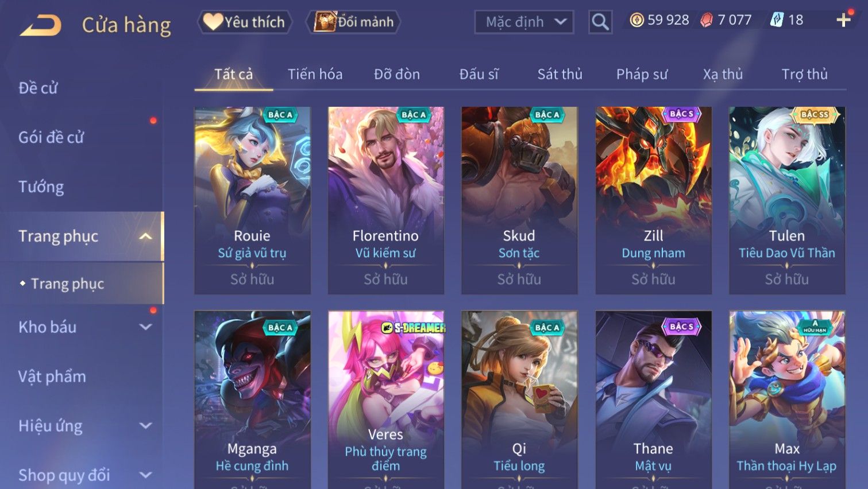868x489 pixels.
Task: Expand the Kho báu sidebar section
Action: click(x=146, y=327)
